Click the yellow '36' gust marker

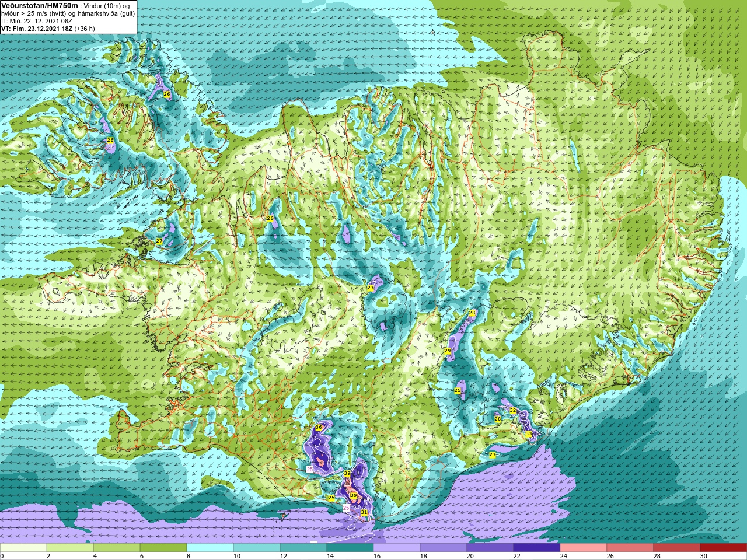(x=319, y=428)
